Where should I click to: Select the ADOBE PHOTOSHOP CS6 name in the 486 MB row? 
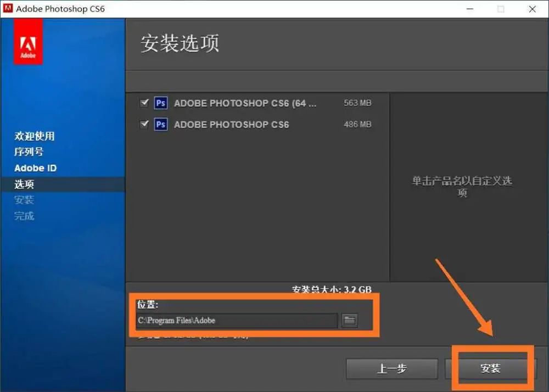point(232,125)
